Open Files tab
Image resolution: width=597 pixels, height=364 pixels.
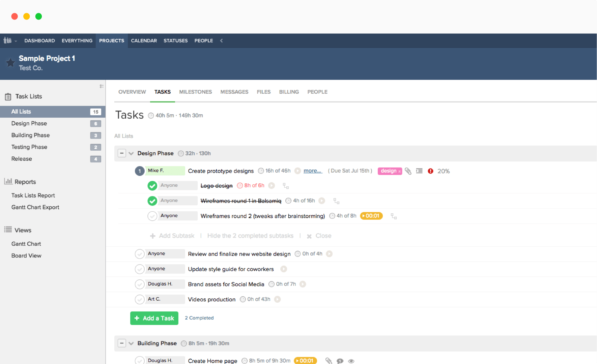264,92
